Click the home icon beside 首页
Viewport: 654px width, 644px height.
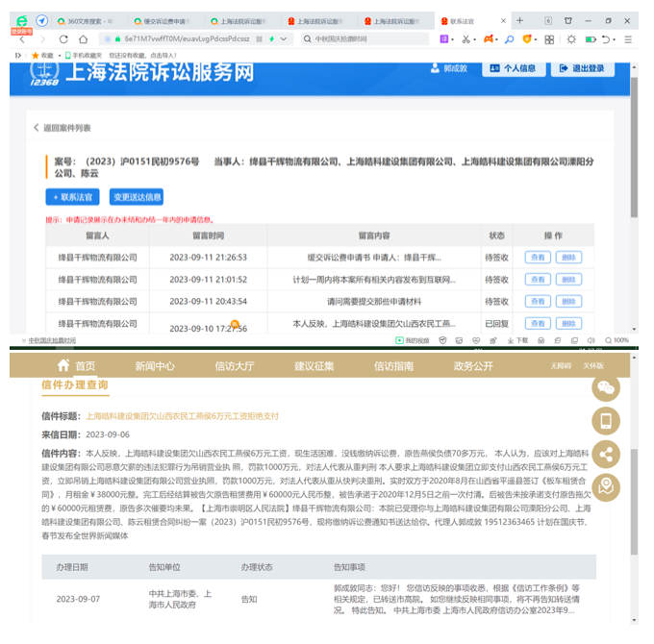tap(63, 365)
